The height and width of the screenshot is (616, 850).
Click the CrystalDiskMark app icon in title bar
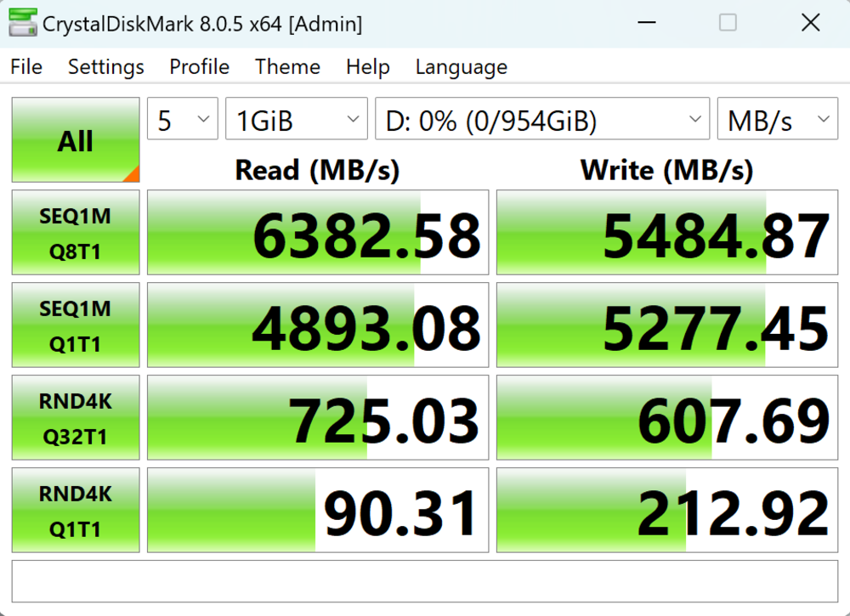pos(23,23)
